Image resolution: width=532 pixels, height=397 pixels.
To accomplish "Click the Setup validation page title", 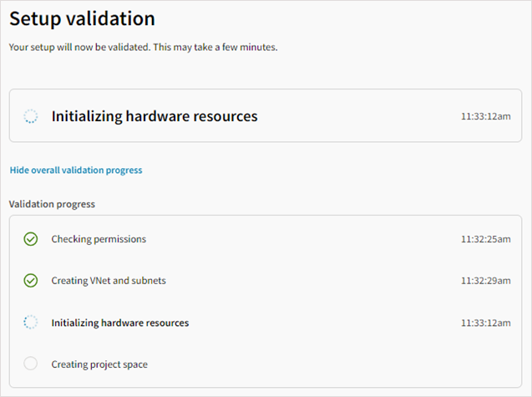I will (x=82, y=18).
